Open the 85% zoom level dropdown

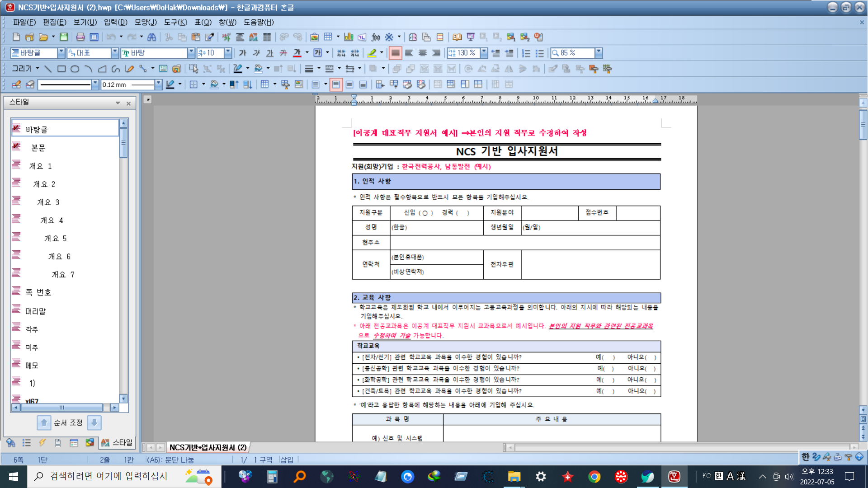click(599, 53)
